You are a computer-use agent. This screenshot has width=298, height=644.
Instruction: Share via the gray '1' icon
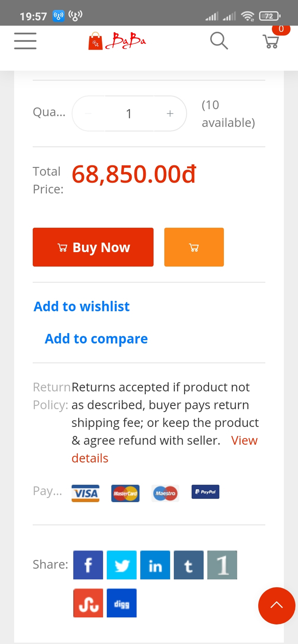[x=222, y=565]
